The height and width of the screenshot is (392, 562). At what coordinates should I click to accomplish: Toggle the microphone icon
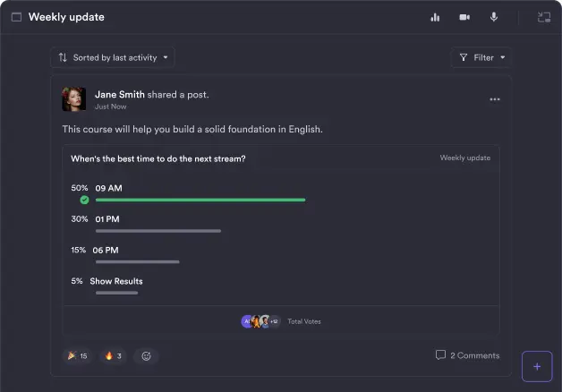493,17
